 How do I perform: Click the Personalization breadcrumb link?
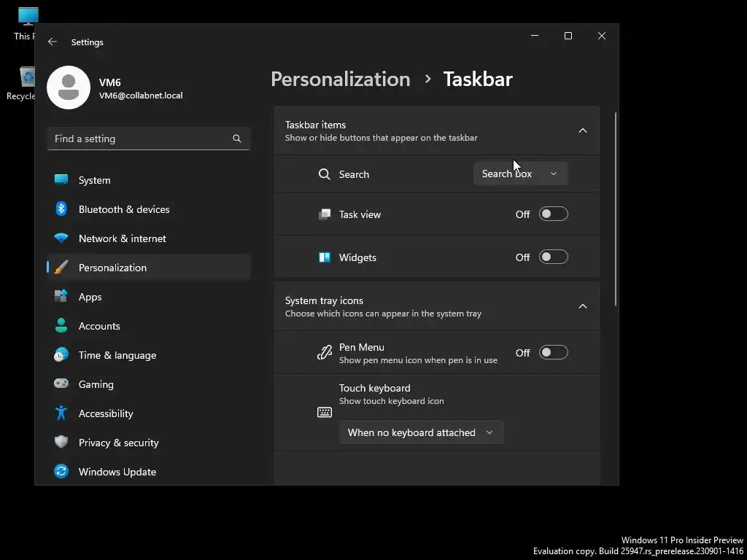[x=340, y=79]
